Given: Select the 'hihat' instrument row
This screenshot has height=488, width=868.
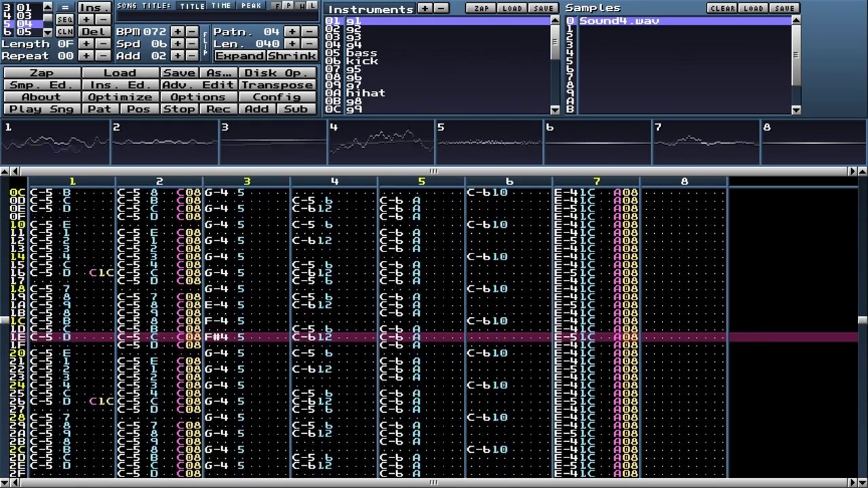Looking at the screenshot, I should coord(438,93).
